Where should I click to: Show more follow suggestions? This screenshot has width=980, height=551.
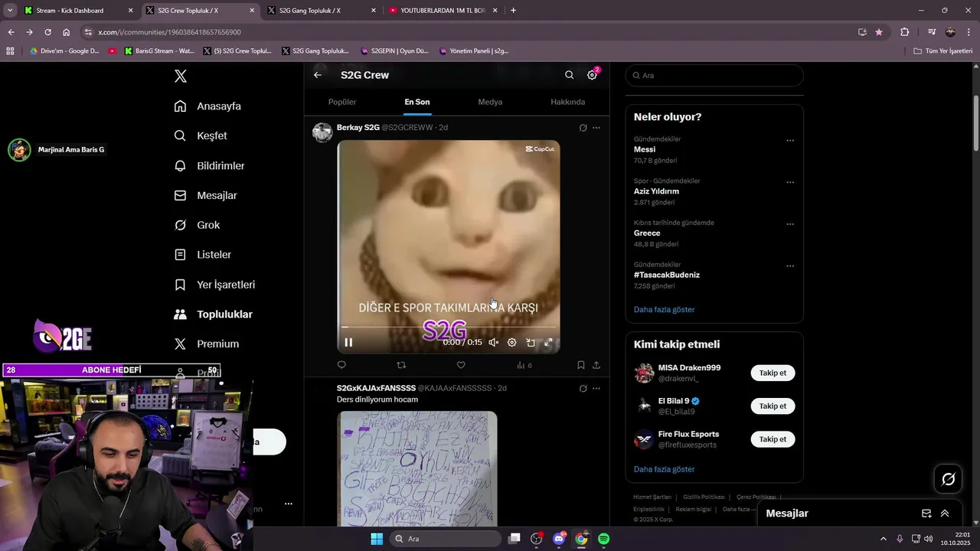664,469
